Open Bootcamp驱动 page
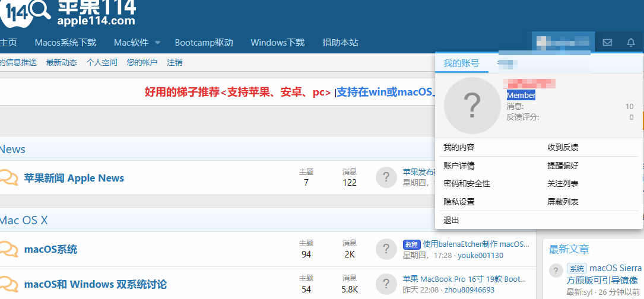644x299 pixels. click(204, 42)
